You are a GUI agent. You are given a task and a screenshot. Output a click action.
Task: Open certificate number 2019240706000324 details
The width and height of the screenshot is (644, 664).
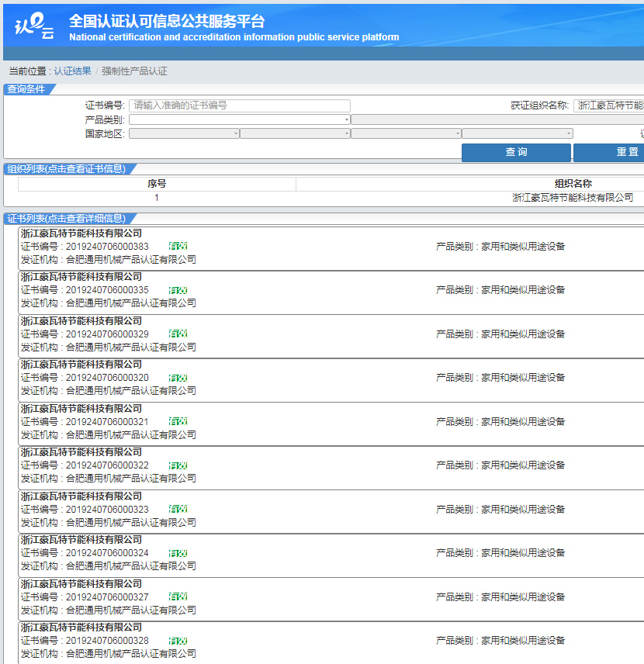point(107,553)
